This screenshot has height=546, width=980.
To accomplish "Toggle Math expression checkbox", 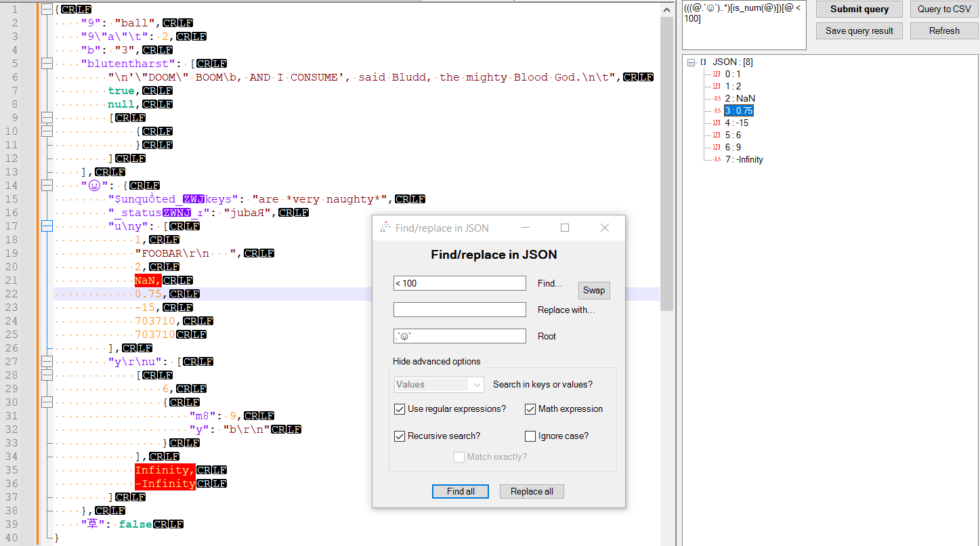I will point(530,408).
